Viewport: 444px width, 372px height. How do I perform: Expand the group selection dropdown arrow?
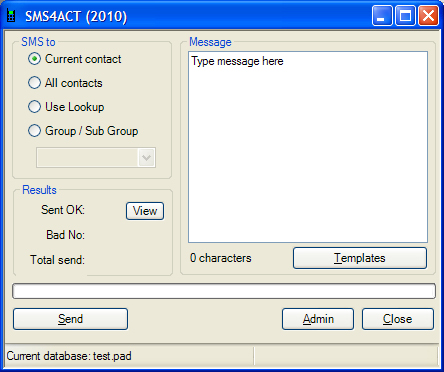click(146, 157)
